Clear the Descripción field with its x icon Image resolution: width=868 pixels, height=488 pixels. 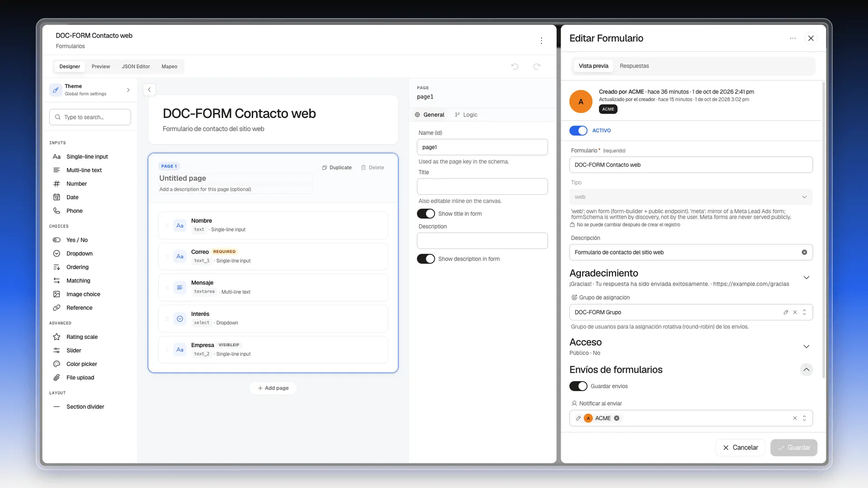pyautogui.click(x=804, y=252)
